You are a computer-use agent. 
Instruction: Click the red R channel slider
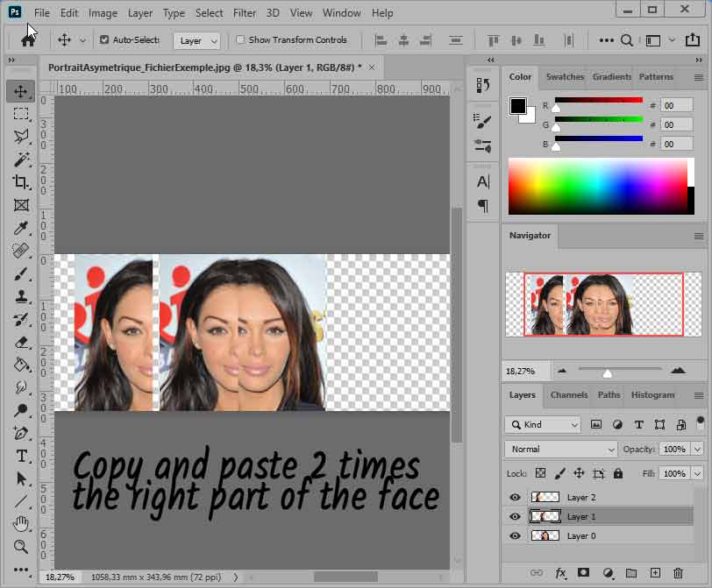coord(599,100)
